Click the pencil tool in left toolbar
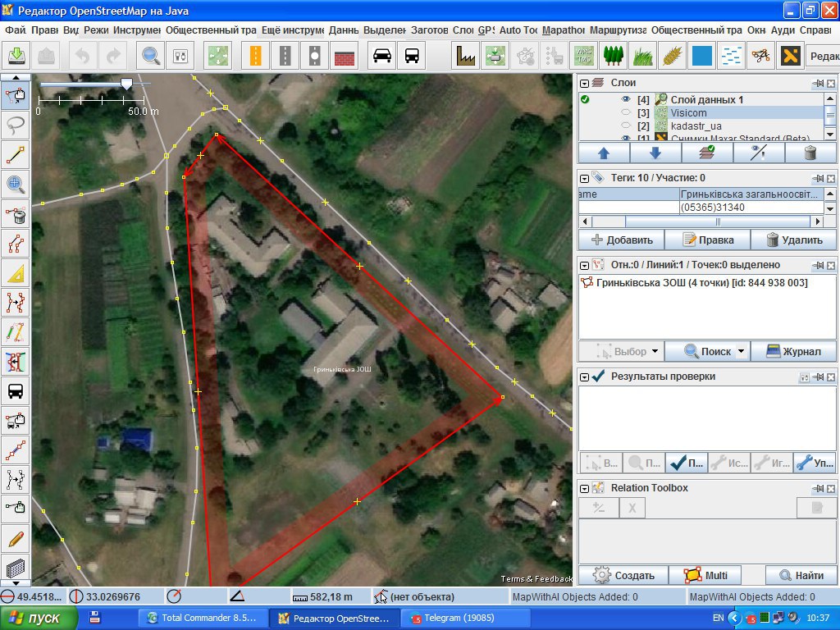The image size is (840, 630). tap(16, 538)
